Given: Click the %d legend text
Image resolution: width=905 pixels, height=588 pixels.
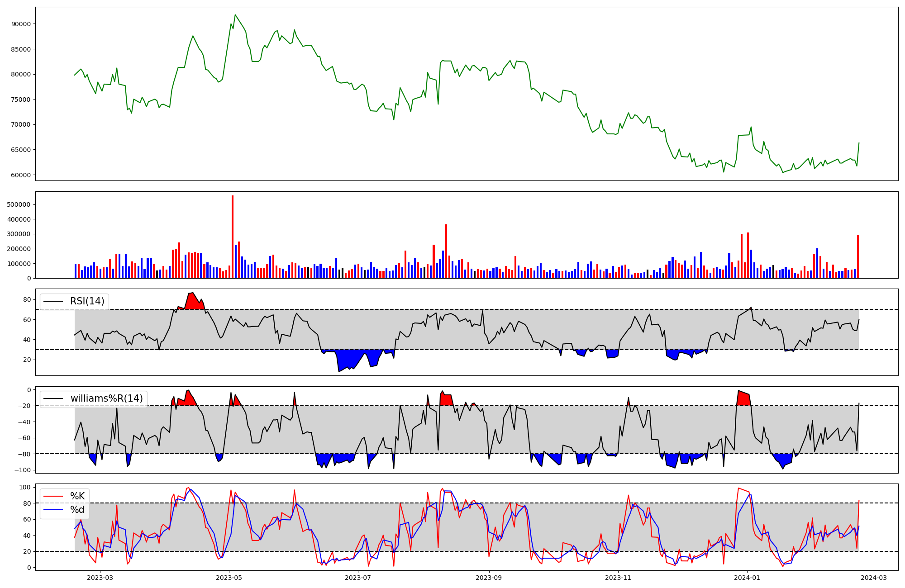Looking at the screenshot, I should coord(77,510).
